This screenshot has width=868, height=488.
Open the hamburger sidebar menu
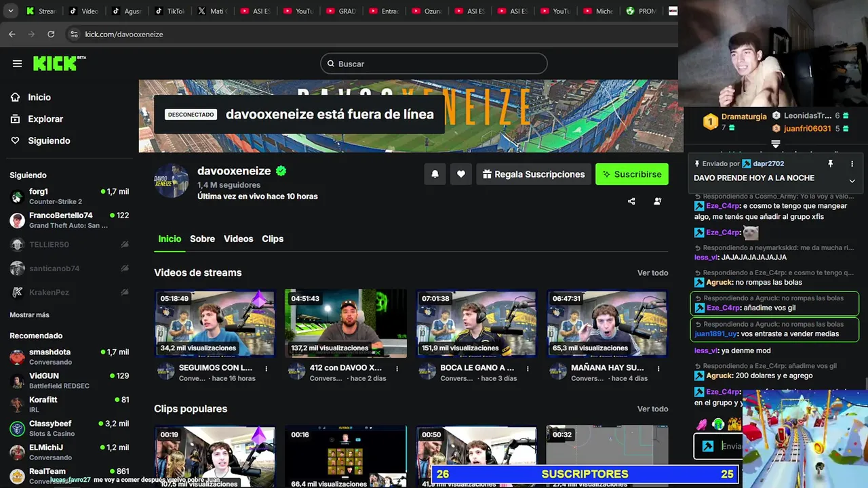[17, 64]
